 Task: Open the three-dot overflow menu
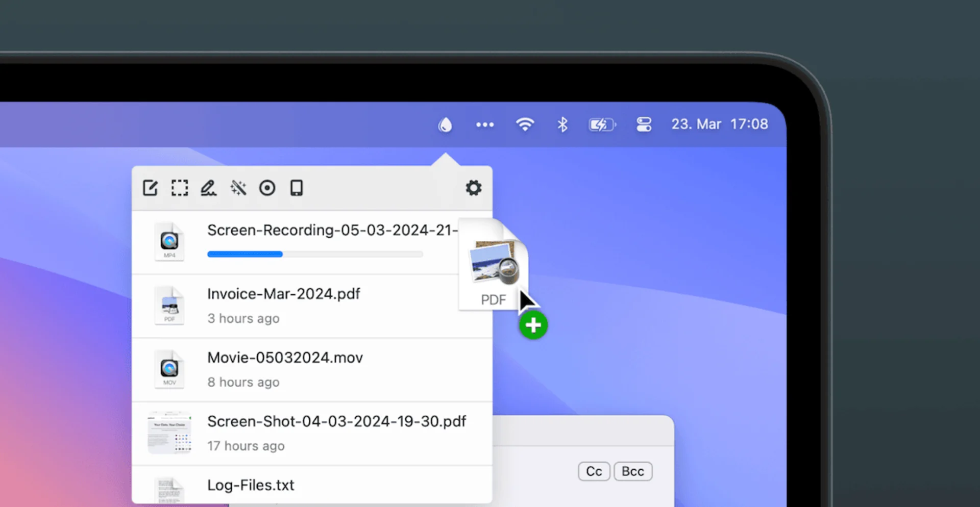484,124
